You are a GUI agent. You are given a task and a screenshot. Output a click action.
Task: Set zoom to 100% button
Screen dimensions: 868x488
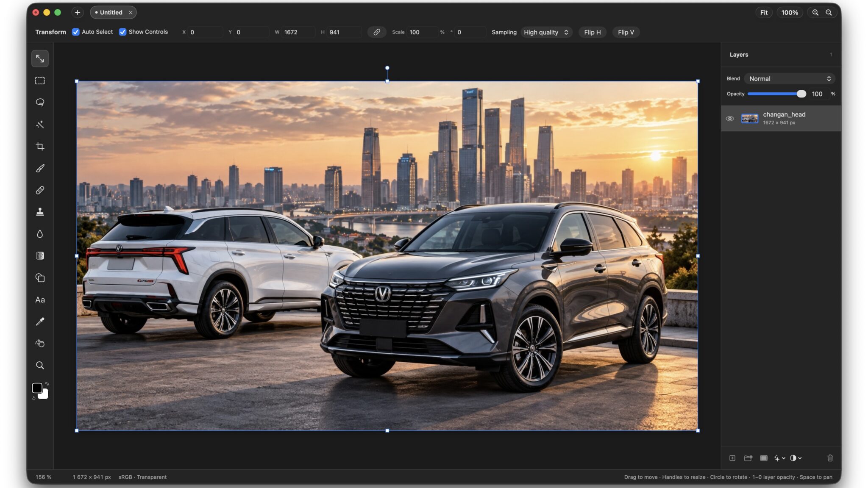pyautogui.click(x=790, y=13)
